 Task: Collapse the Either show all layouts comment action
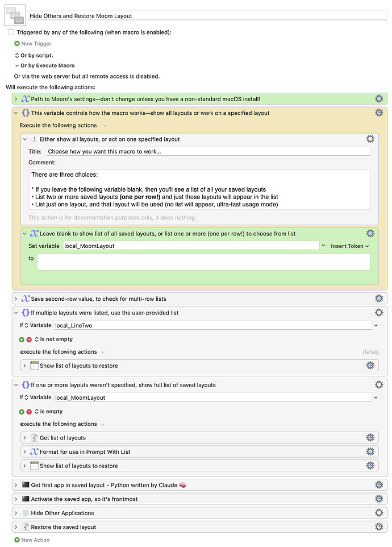24,139
